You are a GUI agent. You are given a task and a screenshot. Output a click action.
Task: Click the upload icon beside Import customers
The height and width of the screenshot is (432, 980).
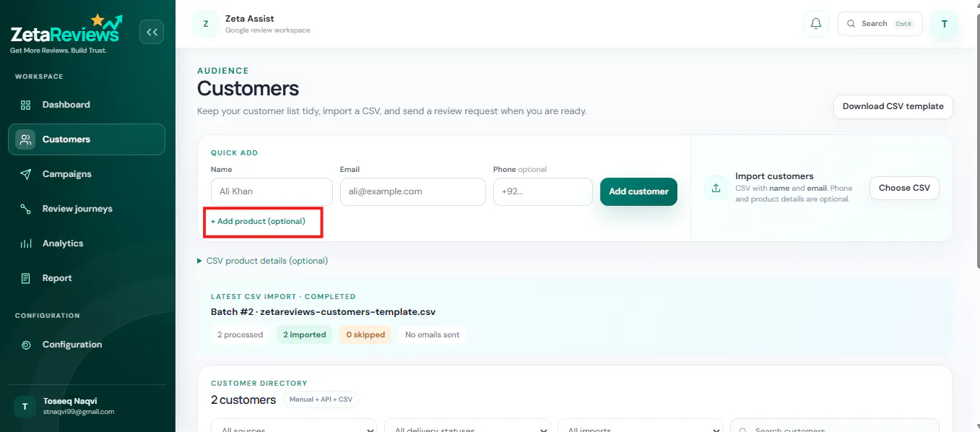coord(716,188)
